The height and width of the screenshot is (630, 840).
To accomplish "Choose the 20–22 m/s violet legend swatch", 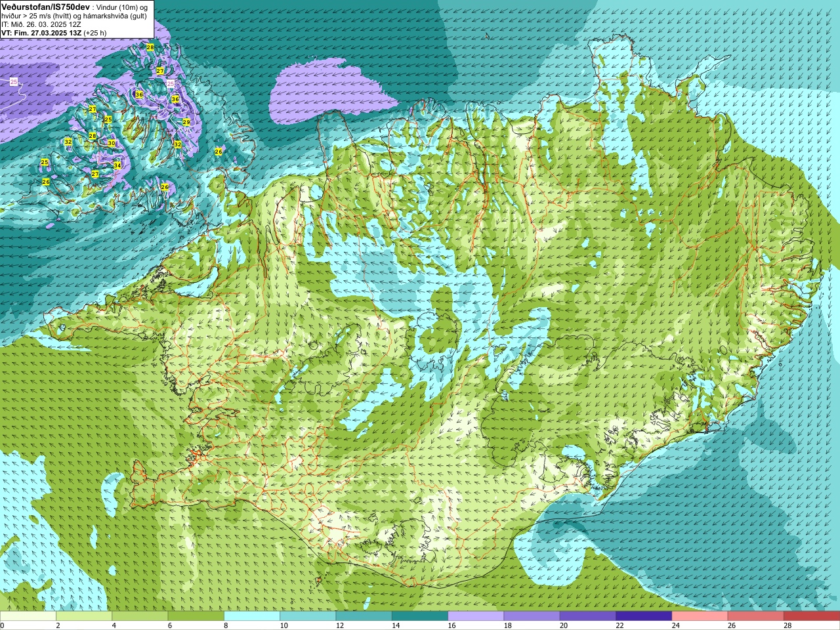I will 588,616.
